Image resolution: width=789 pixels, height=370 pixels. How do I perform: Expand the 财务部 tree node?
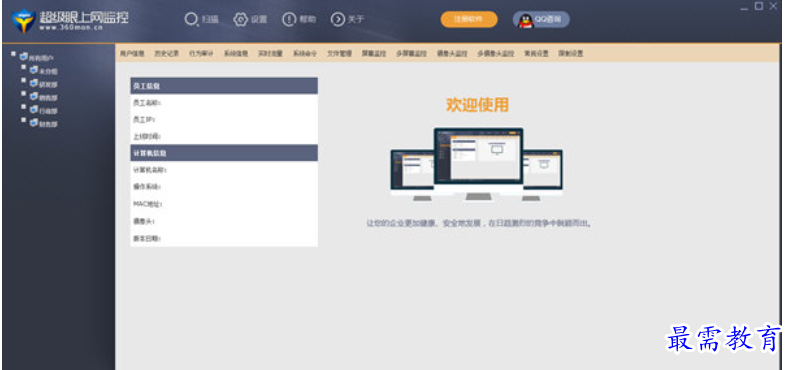click(x=24, y=120)
